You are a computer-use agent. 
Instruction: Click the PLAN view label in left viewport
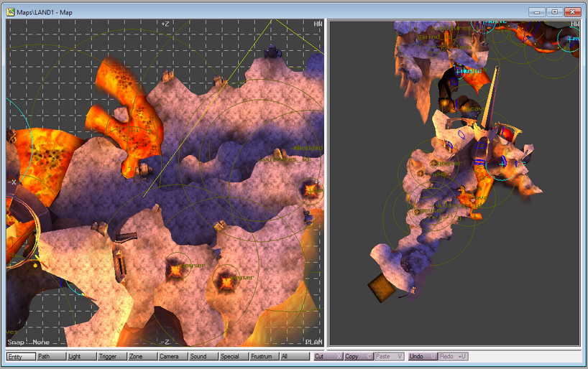click(313, 342)
